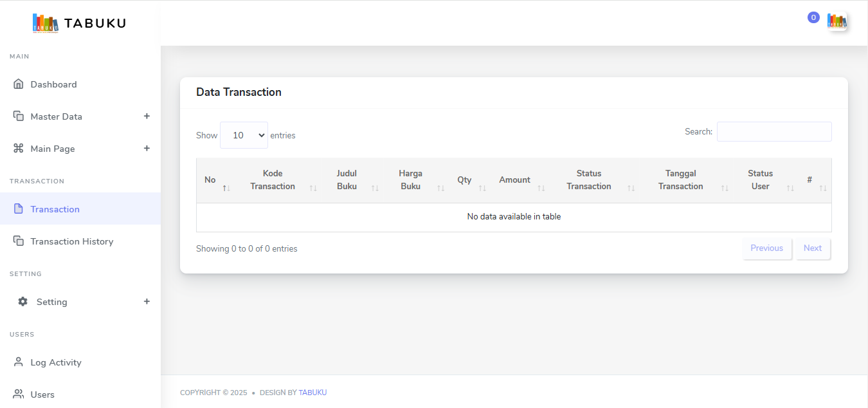Image resolution: width=868 pixels, height=408 pixels.
Task: Click the Next pagination button
Action: click(x=813, y=248)
